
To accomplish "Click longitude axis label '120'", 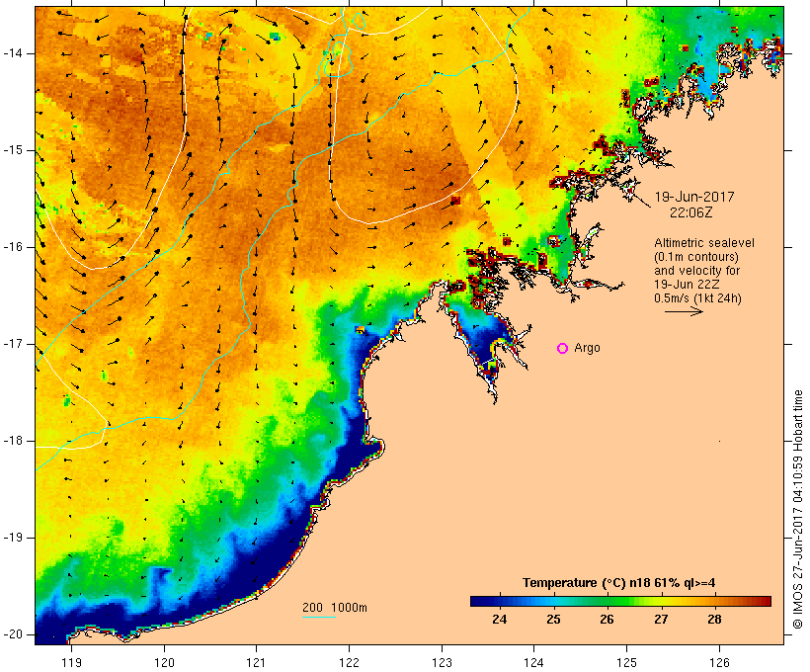I will click(x=164, y=663).
